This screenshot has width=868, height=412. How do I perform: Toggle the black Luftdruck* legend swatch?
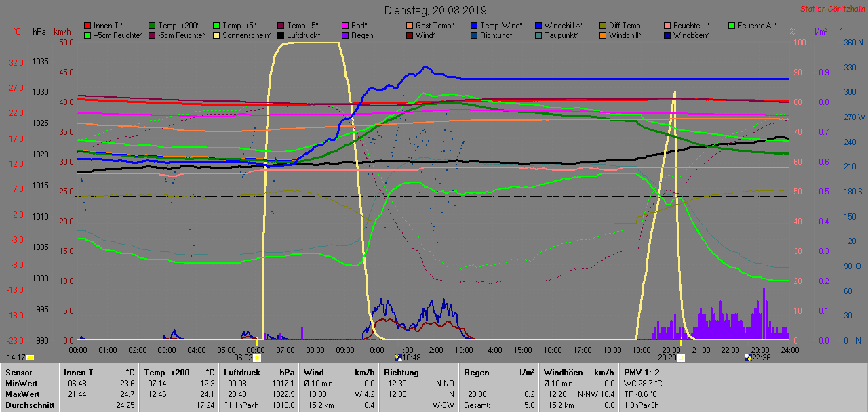(281, 35)
